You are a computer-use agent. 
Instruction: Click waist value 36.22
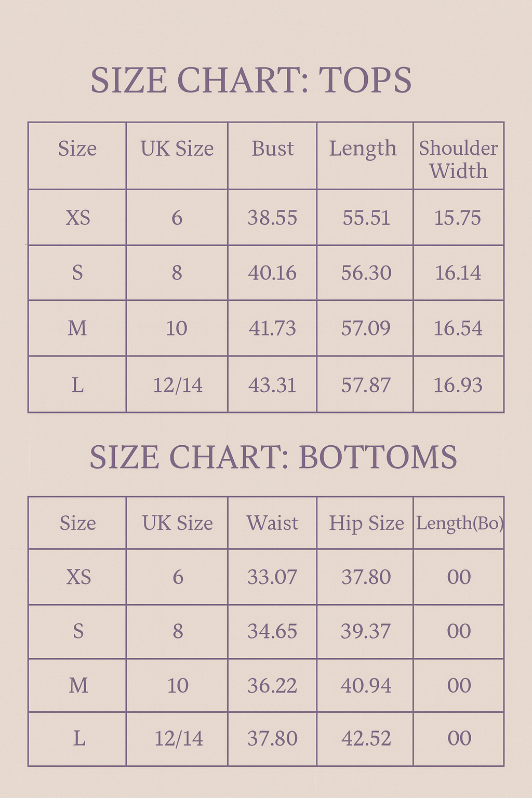272,686
